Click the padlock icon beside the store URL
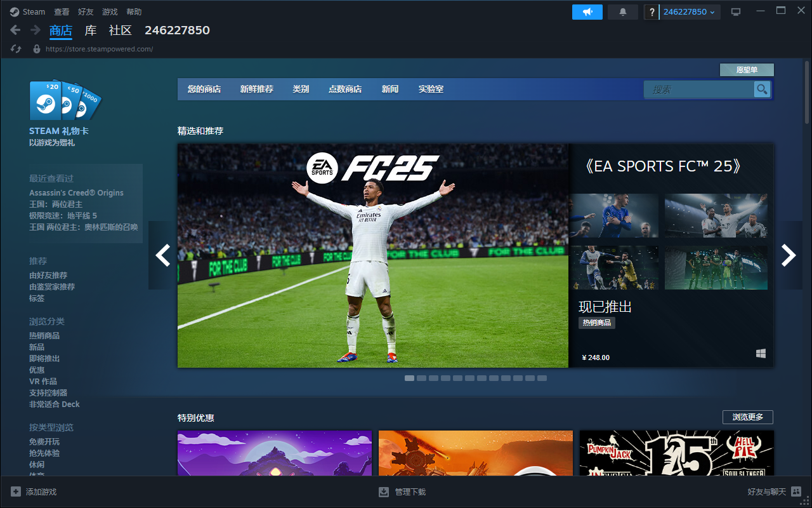The image size is (812, 508). click(37, 49)
